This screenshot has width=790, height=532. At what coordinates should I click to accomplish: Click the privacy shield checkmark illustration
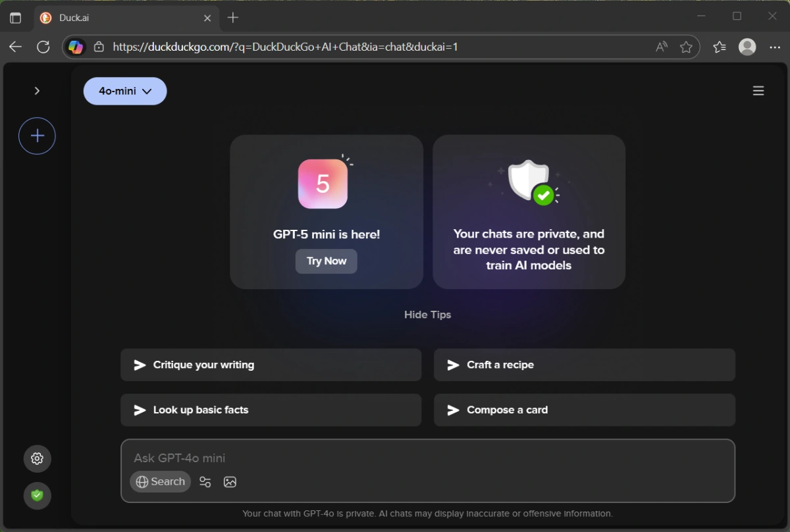(x=531, y=182)
